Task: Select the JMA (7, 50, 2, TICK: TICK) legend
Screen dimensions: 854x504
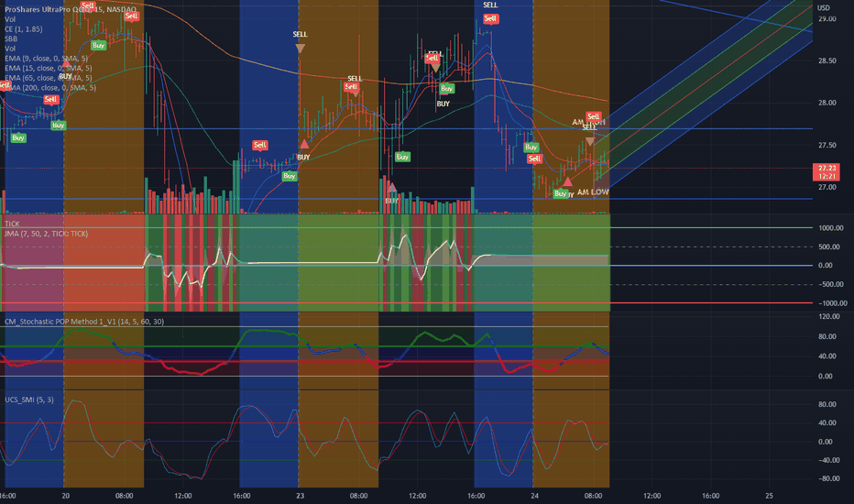Action: pos(47,234)
